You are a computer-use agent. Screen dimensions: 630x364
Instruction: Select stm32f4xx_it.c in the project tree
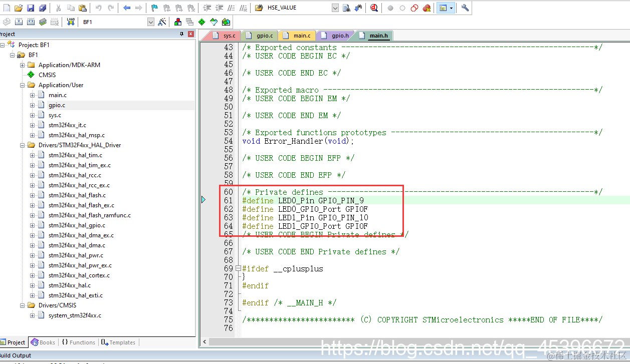[x=67, y=125]
